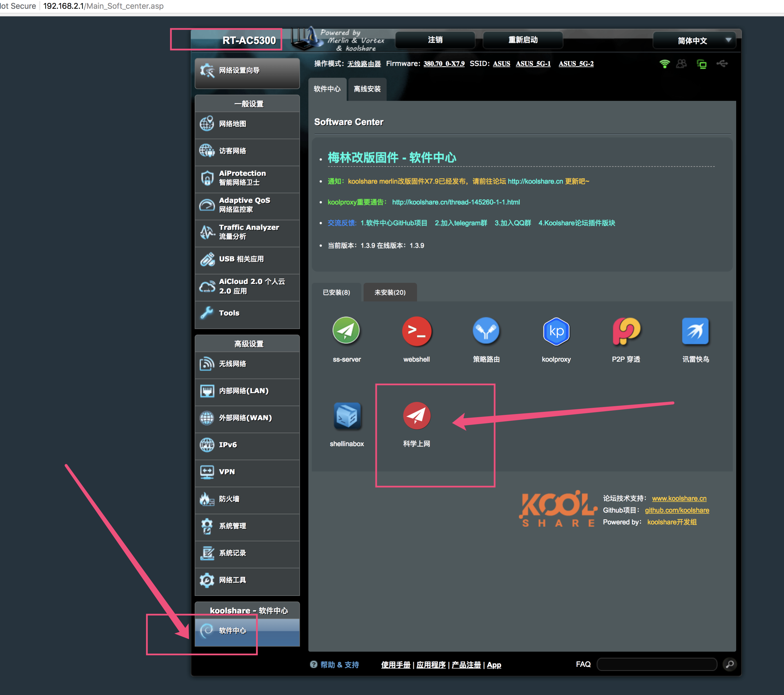Open the App footer link
Screen dimensions: 784x695
coord(494,665)
